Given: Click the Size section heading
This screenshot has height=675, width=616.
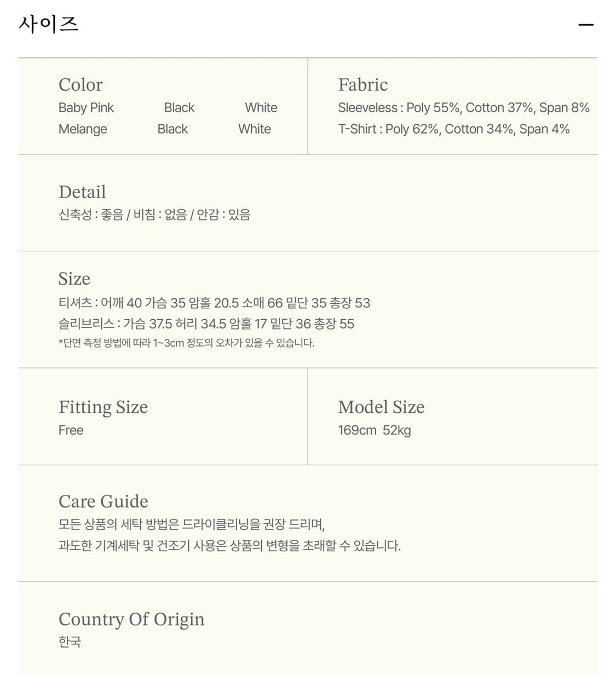Looking at the screenshot, I should tap(74, 279).
